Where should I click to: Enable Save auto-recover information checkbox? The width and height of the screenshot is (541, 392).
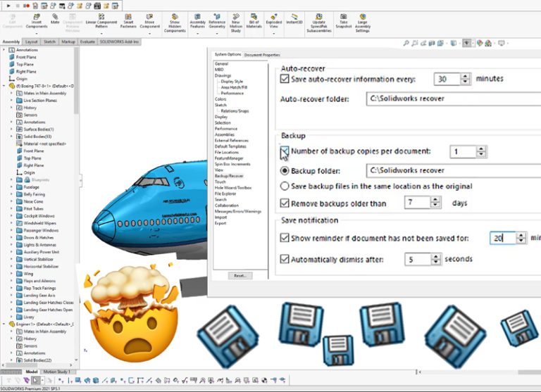[x=285, y=79]
